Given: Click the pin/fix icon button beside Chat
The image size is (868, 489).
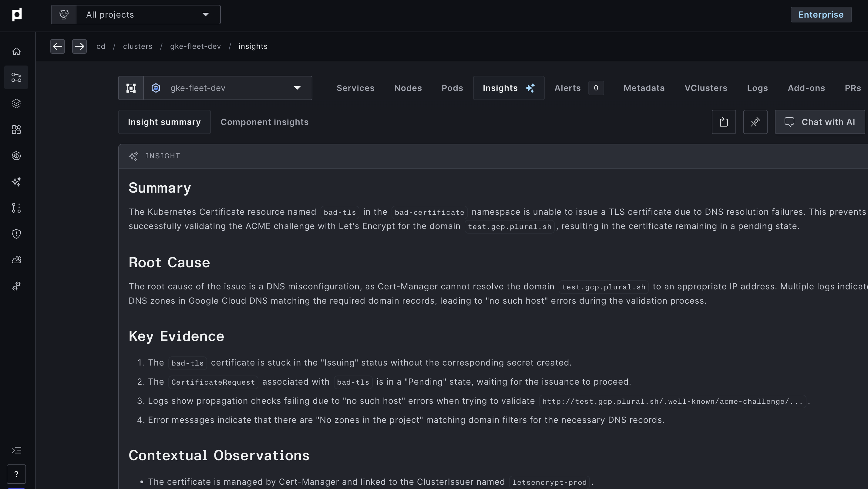Looking at the screenshot, I should (x=755, y=122).
